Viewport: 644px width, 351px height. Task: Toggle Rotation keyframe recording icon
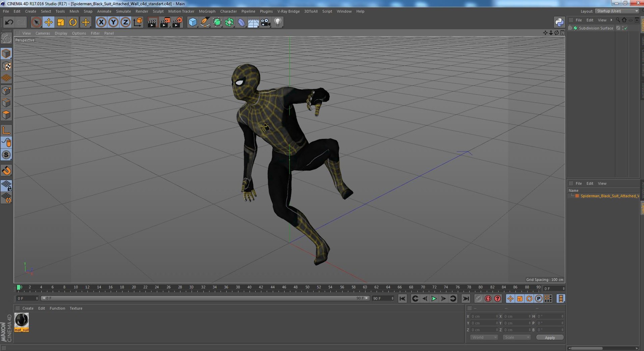(529, 299)
